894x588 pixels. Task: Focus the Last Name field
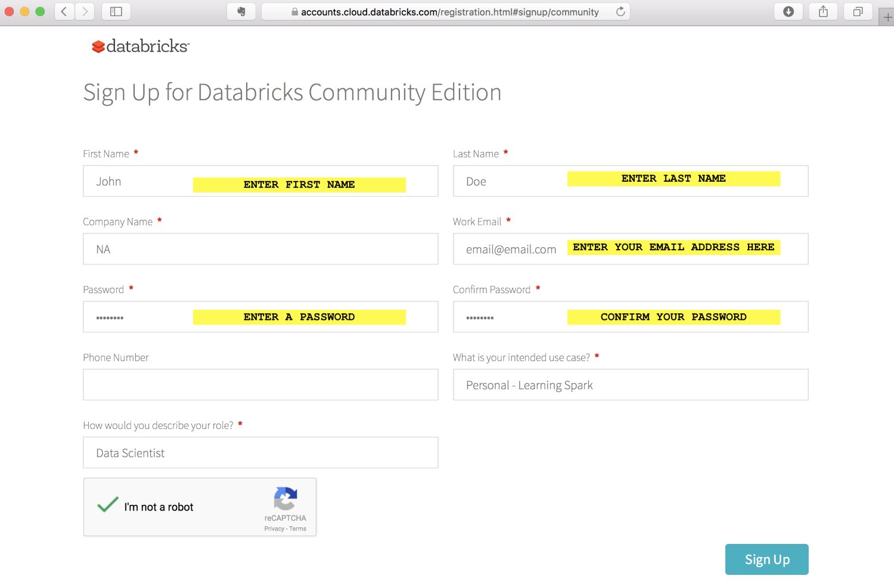pos(631,181)
